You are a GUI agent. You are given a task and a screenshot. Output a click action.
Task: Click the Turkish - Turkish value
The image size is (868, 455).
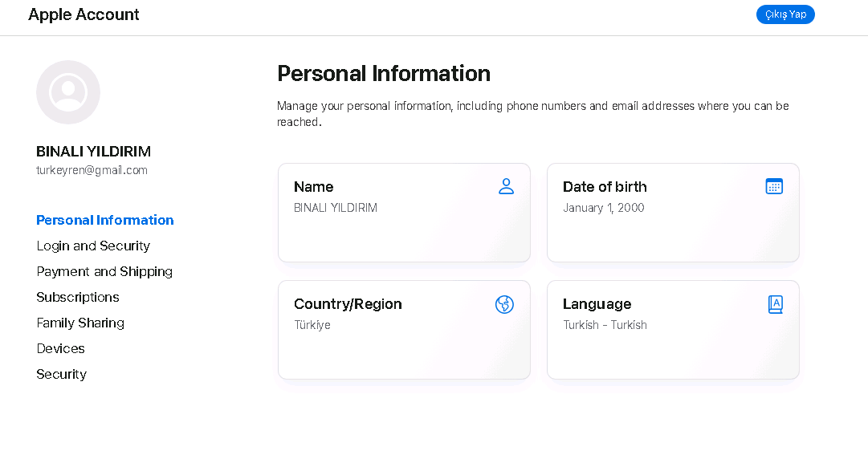coord(605,325)
